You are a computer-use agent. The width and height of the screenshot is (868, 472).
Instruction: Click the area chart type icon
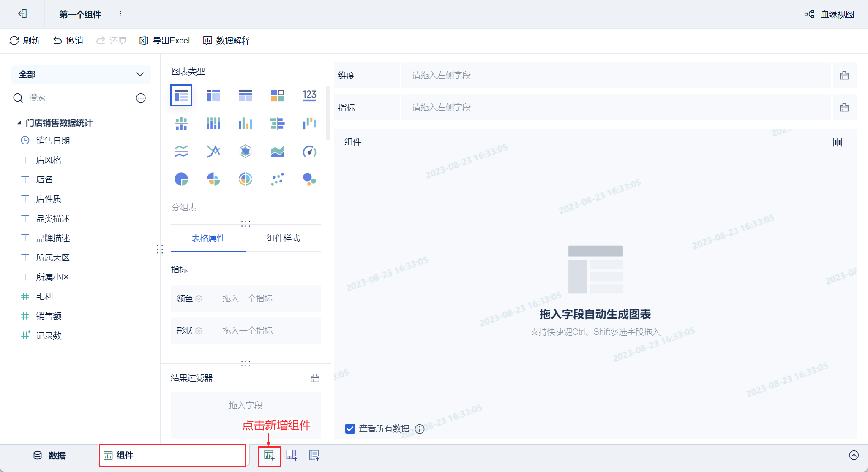[277, 151]
